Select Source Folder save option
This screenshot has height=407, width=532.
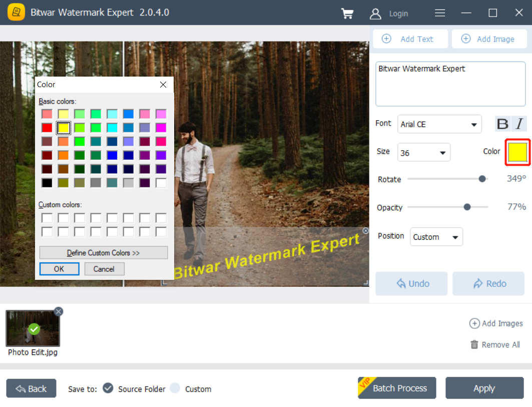click(x=108, y=388)
